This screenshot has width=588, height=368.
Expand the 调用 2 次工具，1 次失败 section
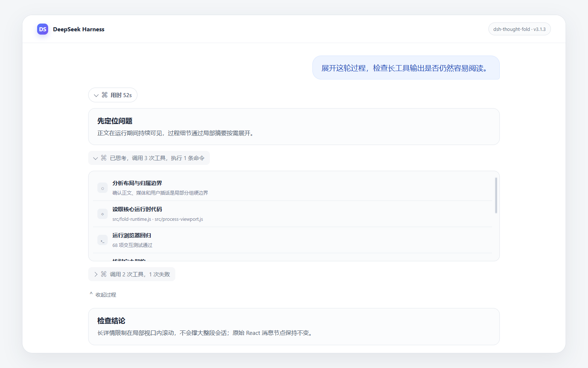click(x=132, y=274)
